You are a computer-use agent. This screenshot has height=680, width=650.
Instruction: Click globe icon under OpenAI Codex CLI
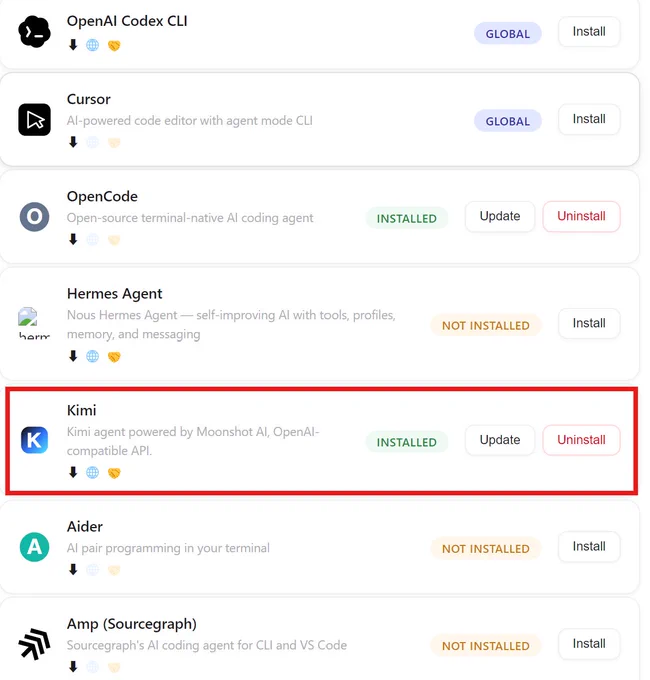pyautogui.click(x=92, y=45)
